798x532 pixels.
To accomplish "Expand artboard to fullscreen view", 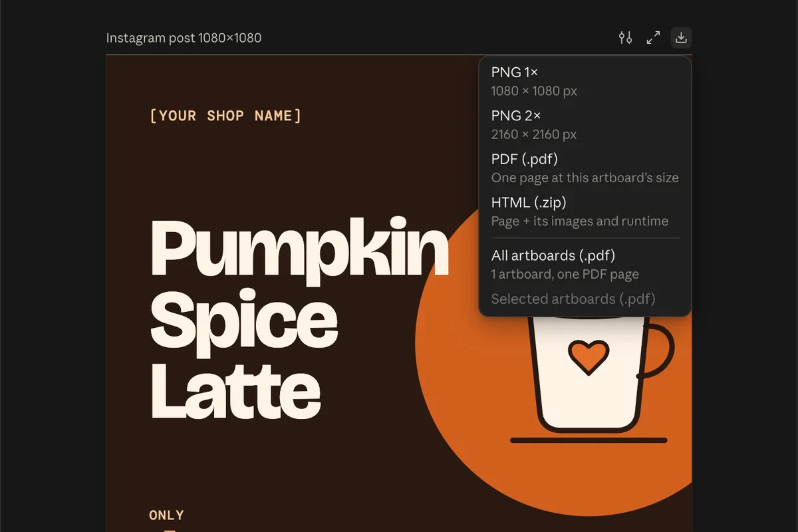I will pos(653,38).
